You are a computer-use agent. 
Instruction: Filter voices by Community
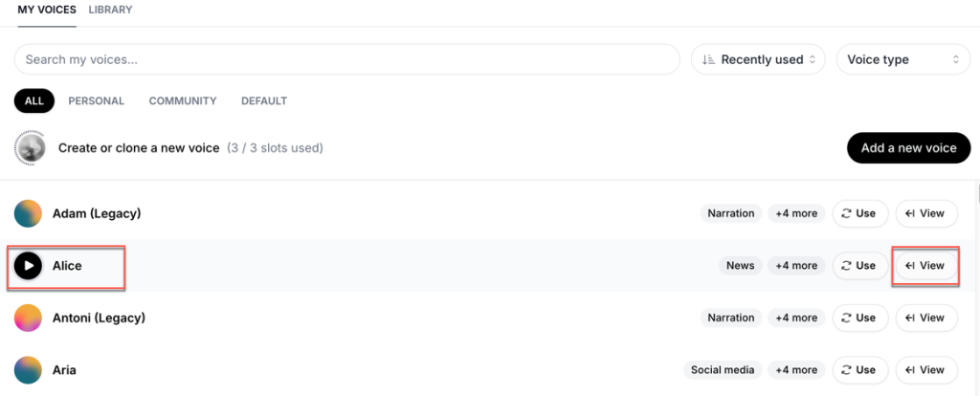click(x=183, y=100)
